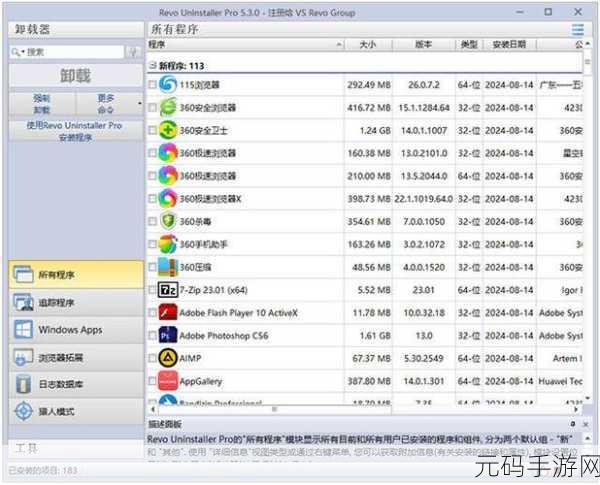Click the large 卸载 button
Screen dimensions: 600x485
(x=76, y=75)
